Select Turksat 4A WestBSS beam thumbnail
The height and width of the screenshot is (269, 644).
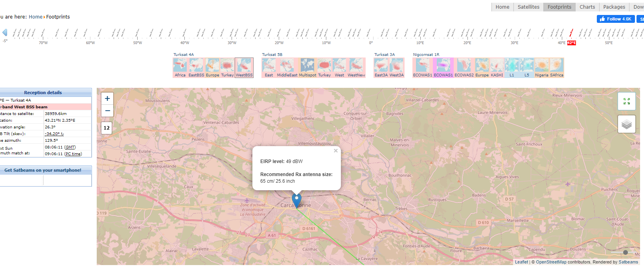click(x=244, y=68)
